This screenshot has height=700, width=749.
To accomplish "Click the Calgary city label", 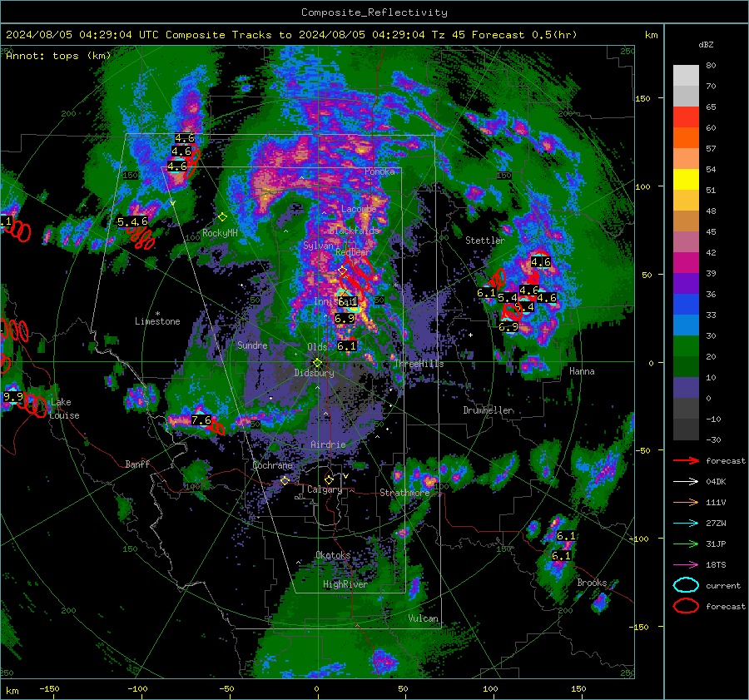I will click(x=325, y=489).
